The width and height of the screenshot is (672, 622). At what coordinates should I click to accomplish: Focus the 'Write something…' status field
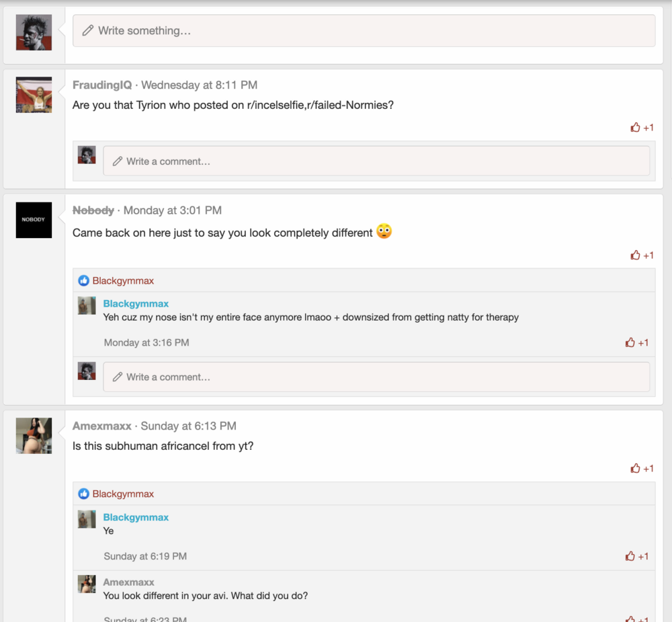[x=364, y=31]
